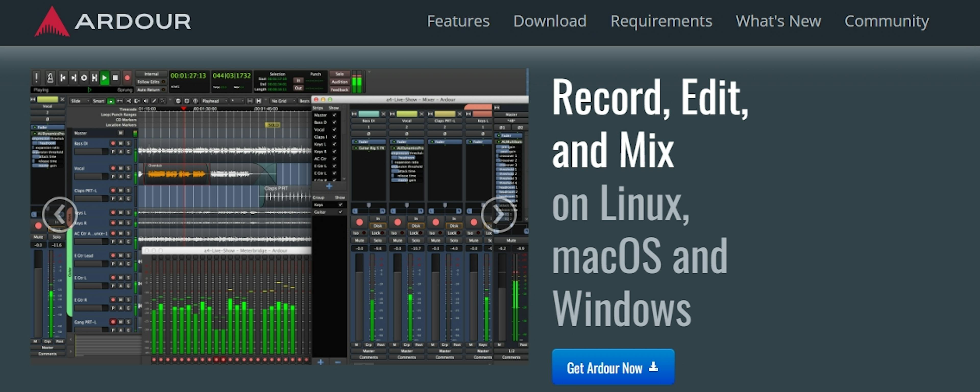Viewport: 980px width, 392px height.
Task: Select the green Grab tool icon
Action: (111, 101)
